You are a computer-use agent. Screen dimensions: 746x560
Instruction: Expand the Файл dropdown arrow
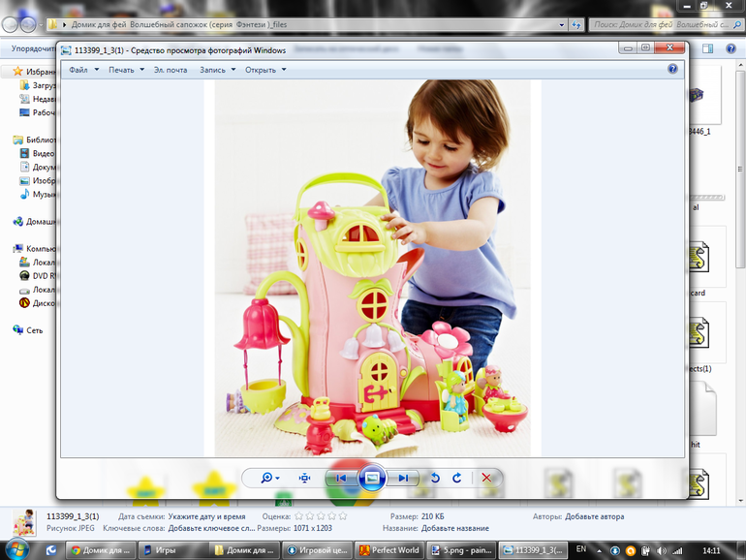point(97,70)
